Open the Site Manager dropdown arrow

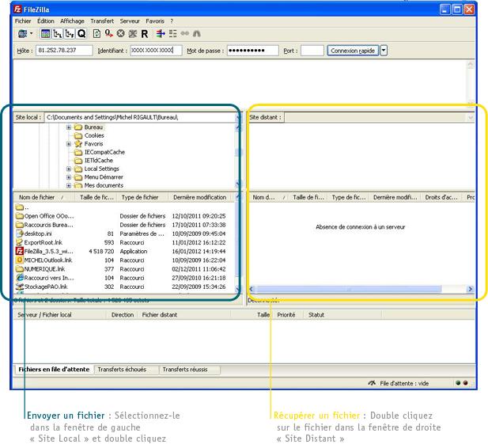click(31, 34)
